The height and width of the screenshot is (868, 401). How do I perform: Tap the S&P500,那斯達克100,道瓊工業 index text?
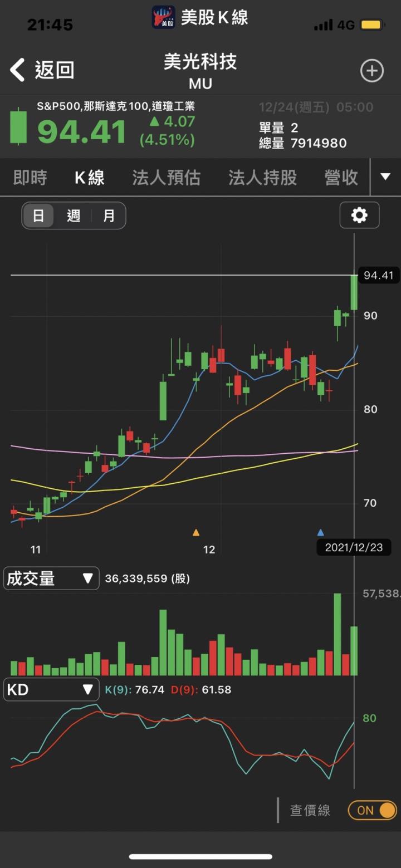[116, 106]
